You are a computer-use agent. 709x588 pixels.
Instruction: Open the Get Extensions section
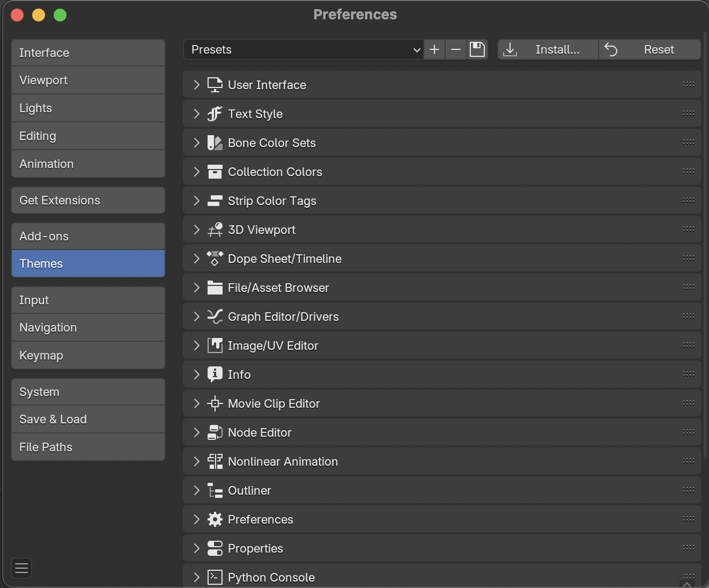pos(88,200)
